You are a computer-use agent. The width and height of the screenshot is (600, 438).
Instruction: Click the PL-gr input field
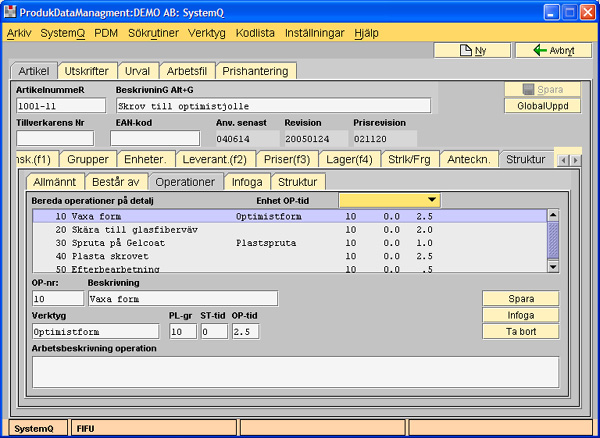point(183,331)
